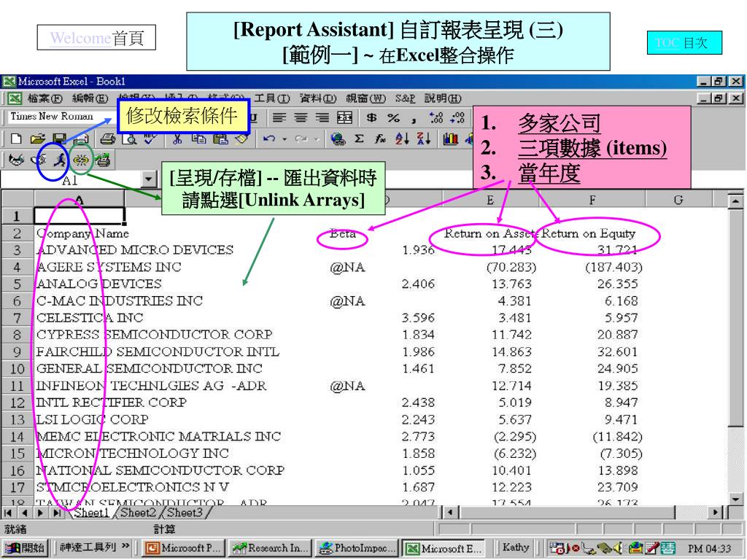Run the spelling check icon
This screenshot has width=747, height=560.
click(x=150, y=139)
